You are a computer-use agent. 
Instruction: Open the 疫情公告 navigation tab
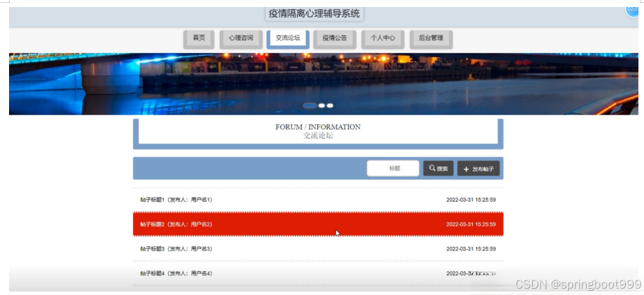[x=335, y=38]
